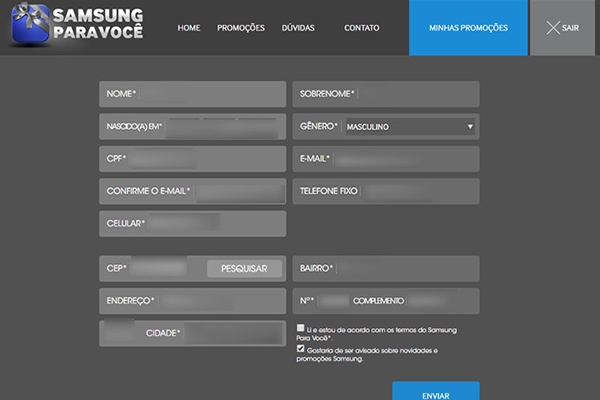Click the CPF input field
Viewport: 600px width, 400px height.
point(192,159)
